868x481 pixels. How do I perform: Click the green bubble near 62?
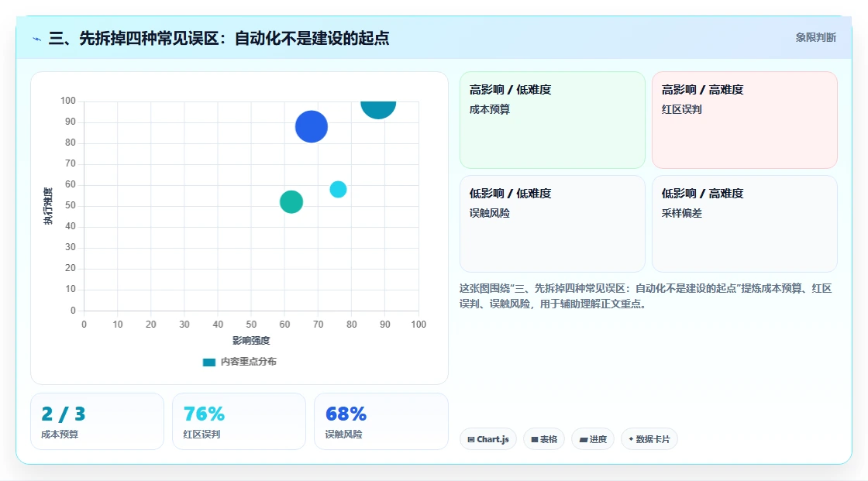pos(291,202)
